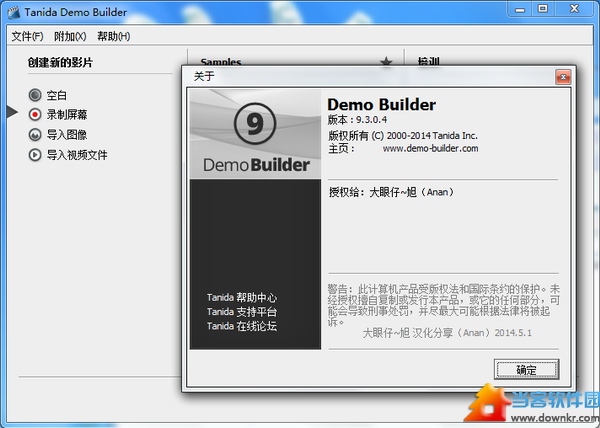Click the 导入视频文件 option label
Screen dimensions: 600x428
pos(77,155)
